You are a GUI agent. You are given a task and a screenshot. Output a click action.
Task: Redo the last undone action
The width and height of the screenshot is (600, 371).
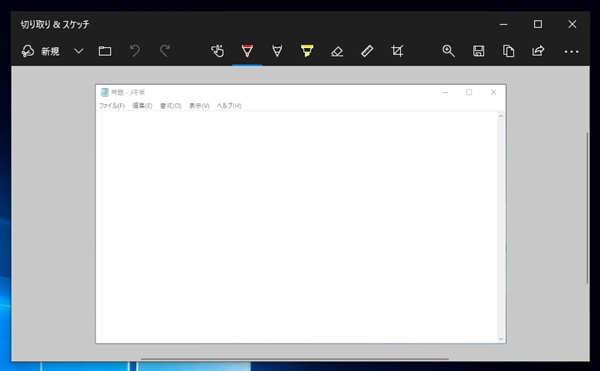[165, 51]
